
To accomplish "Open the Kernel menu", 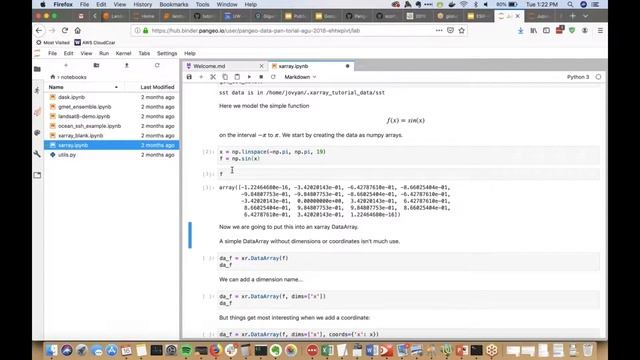I will [x=123, y=53].
